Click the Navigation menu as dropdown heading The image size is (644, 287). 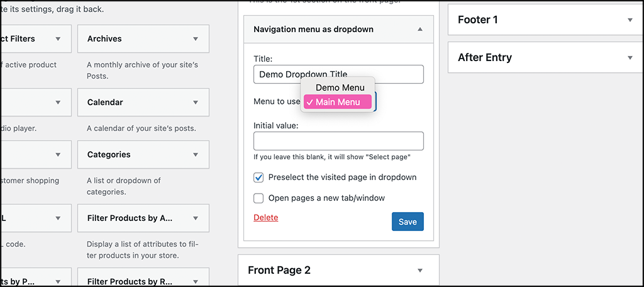point(313,29)
